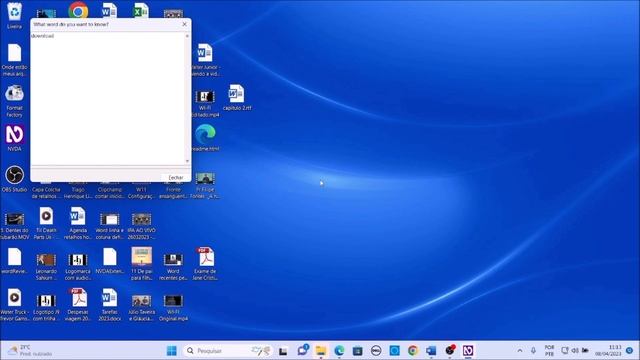Select the 'Wi-Fi Original.mp4' video file

pos(173,307)
